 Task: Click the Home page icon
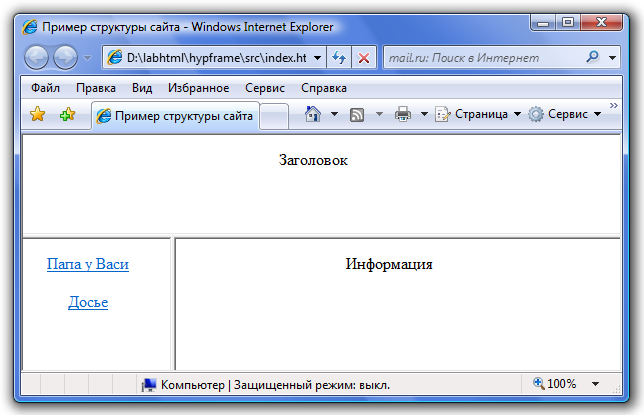[313, 114]
